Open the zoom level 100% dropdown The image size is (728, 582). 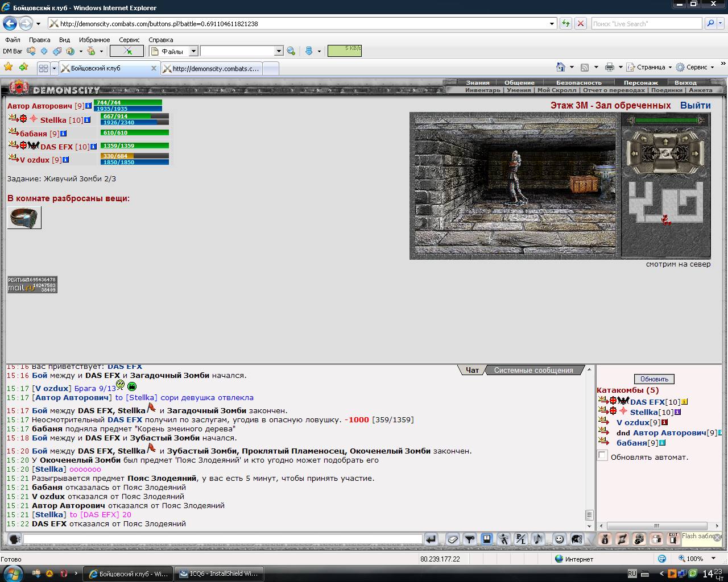pyautogui.click(x=714, y=559)
